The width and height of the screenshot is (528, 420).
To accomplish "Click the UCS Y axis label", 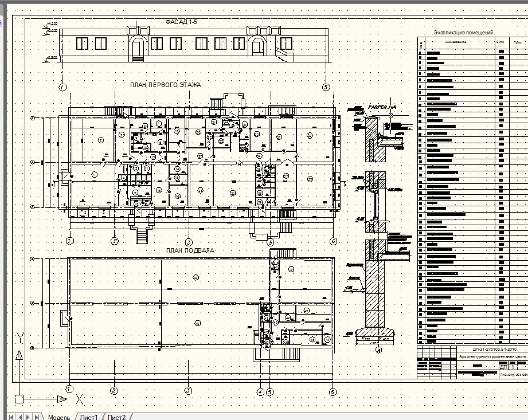I will coord(20,337).
